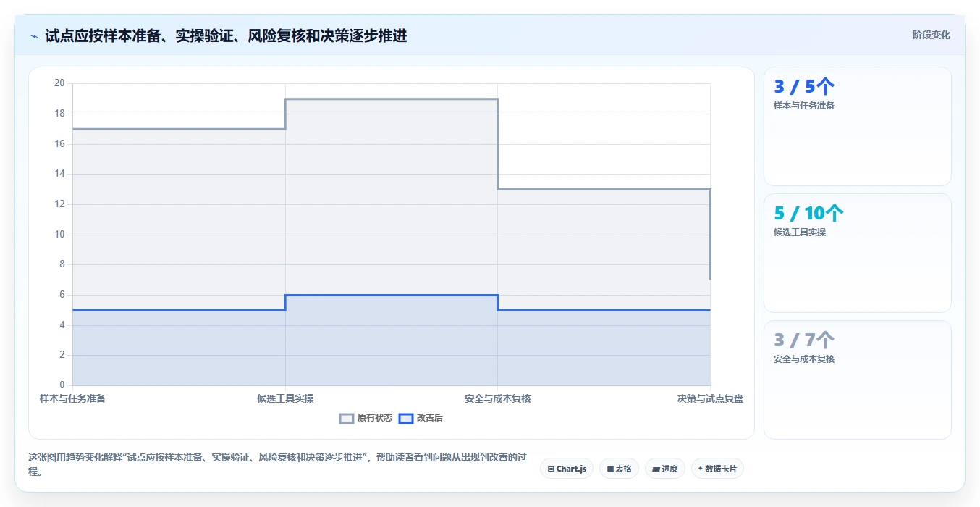Image resolution: width=980 pixels, height=507 pixels.
Task: Click the gray 原有状态 legend swatch
Action: (x=347, y=418)
